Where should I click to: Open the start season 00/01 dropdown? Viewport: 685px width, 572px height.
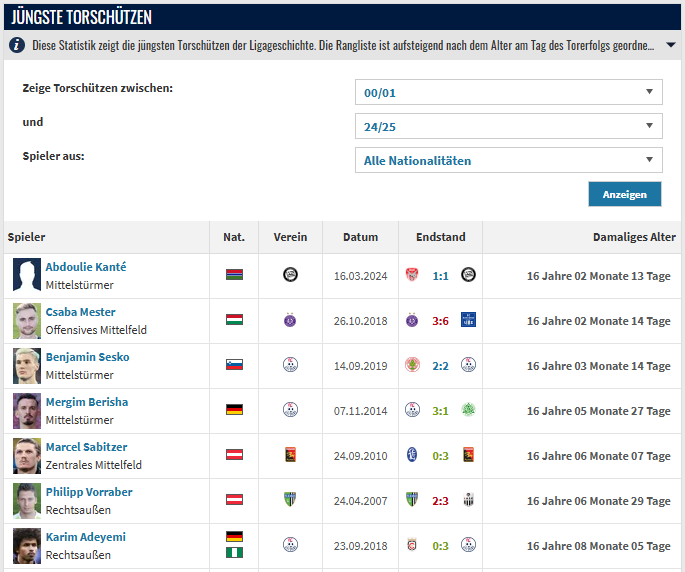tap(508, 92)
